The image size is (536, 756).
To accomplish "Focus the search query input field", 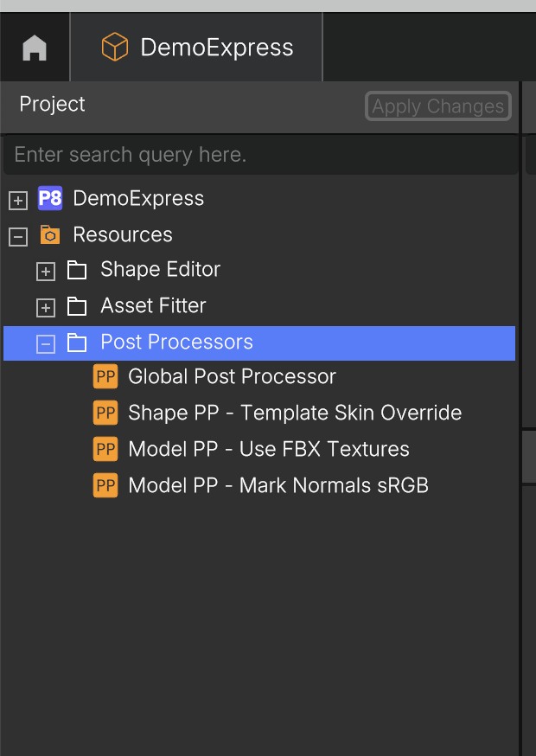I will 260,155.
